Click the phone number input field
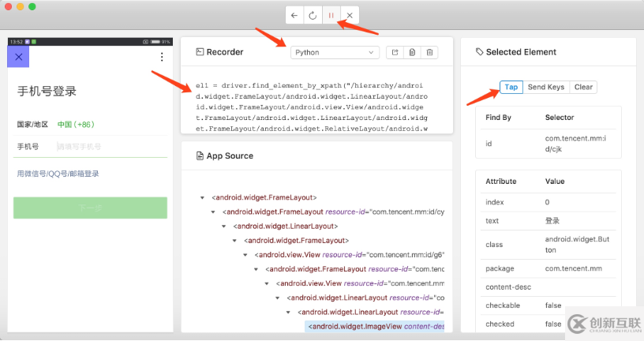 pos(110,146)
